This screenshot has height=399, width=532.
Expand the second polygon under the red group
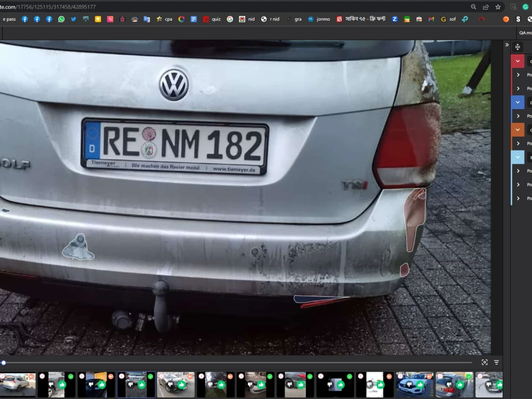tap(518, 88)
